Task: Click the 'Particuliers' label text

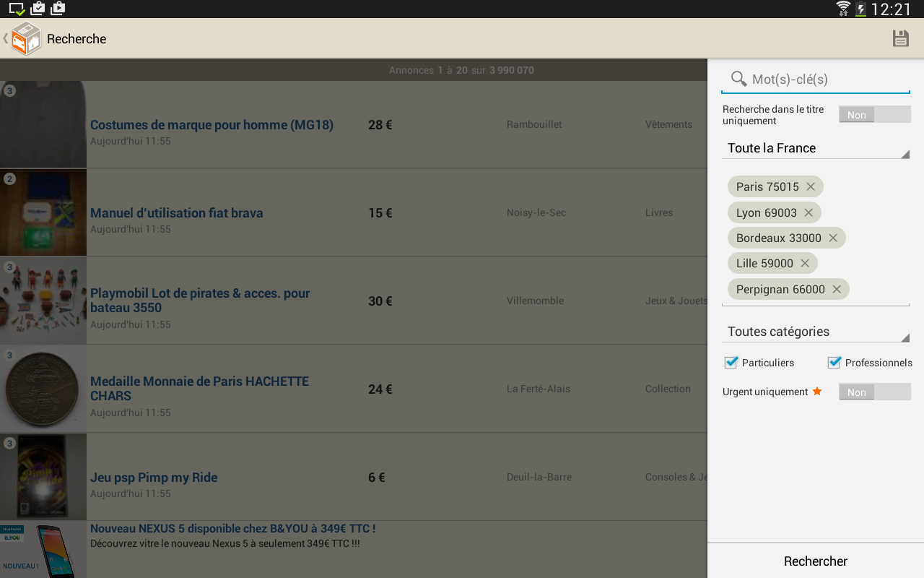Action: (768, 363)
